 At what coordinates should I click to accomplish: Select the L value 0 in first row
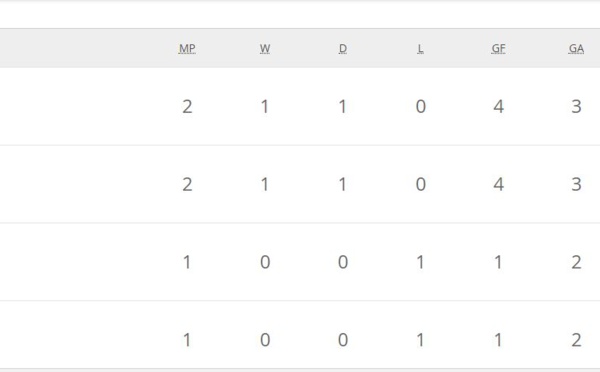click(421, 106)
